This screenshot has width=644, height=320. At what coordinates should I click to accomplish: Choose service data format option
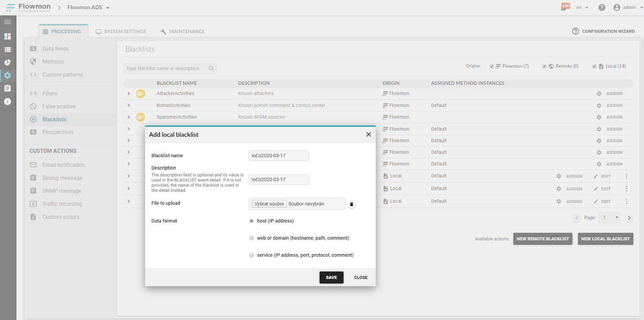pos(252,255)
